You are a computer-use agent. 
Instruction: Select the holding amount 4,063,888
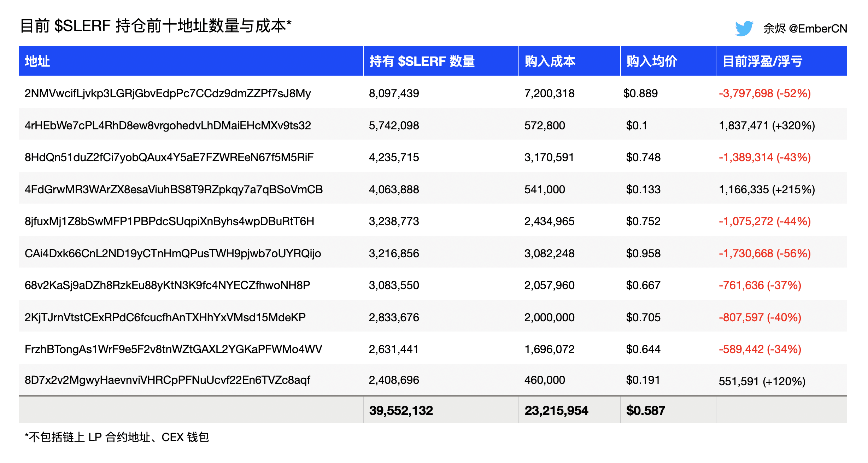(x=393, y=189)
